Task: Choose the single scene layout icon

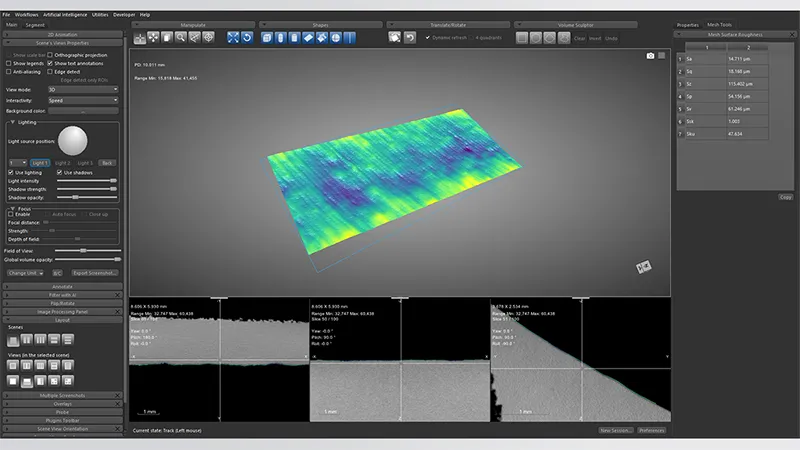Action: 13,340
